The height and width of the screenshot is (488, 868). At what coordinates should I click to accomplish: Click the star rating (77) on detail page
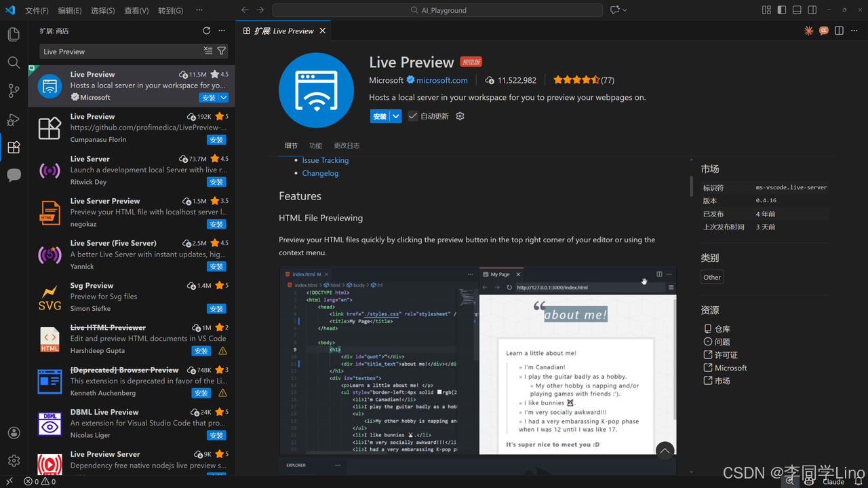584,80
